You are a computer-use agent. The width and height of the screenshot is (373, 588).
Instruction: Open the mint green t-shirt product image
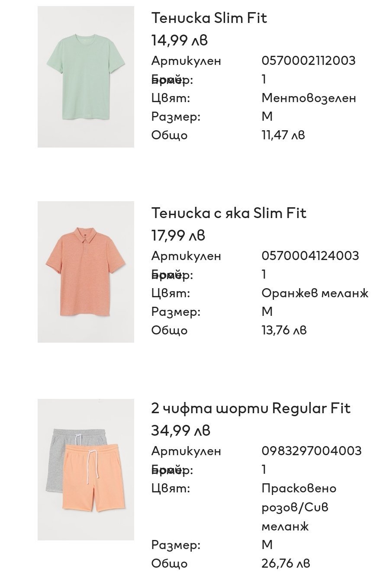(86, 77)
